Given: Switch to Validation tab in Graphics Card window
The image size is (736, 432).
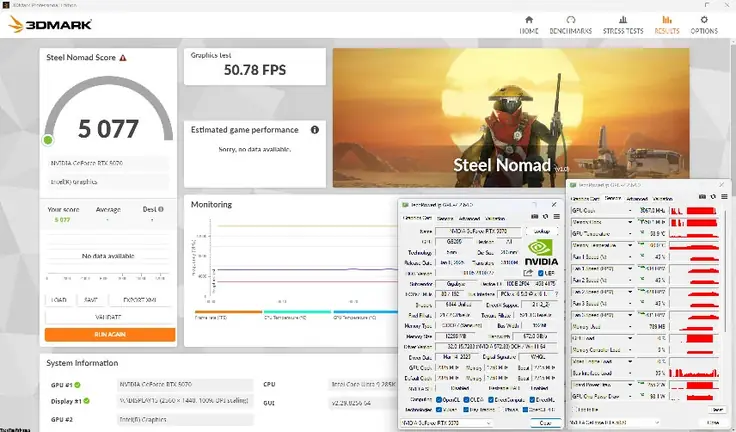Looking at the screenshot, I should click(495, 218).
